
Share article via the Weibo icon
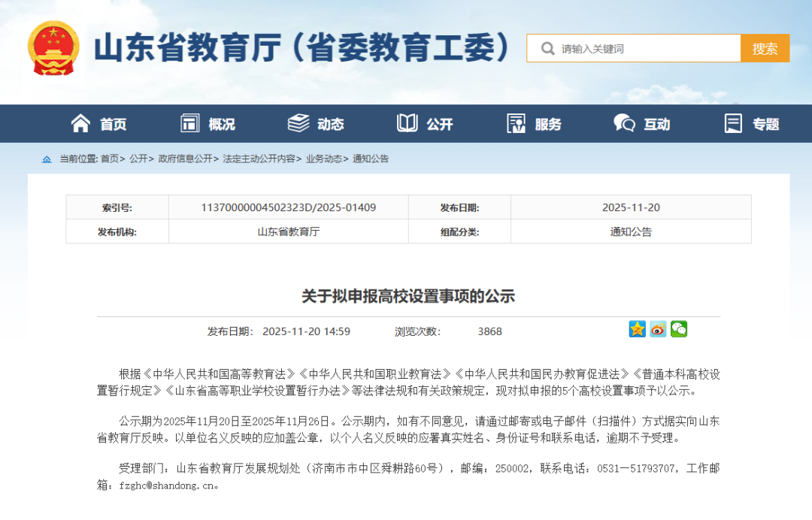coord(659,329)
